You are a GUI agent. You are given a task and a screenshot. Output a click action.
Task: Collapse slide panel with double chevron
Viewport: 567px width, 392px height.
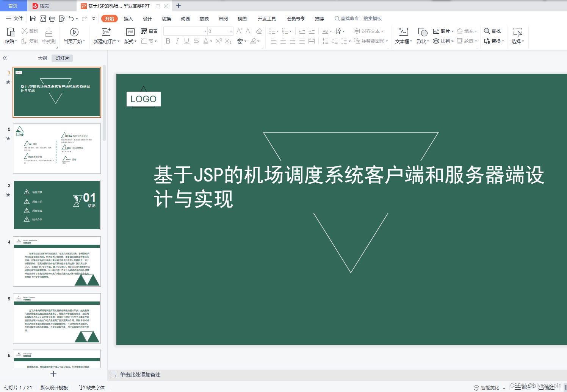click(x=5, y=58)
